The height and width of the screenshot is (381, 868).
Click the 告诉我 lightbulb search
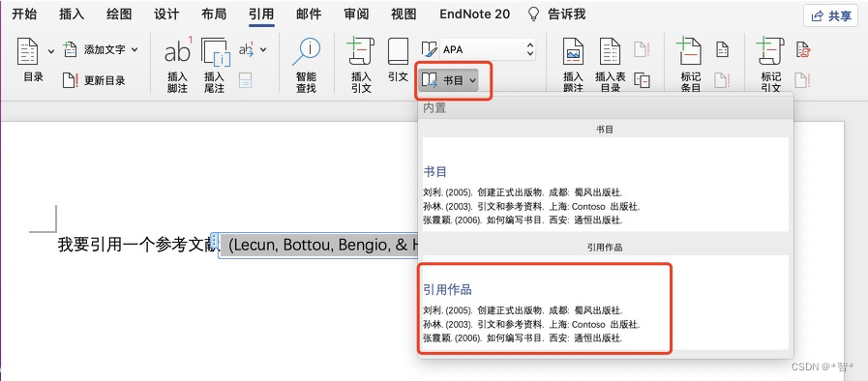coord(556,15)
